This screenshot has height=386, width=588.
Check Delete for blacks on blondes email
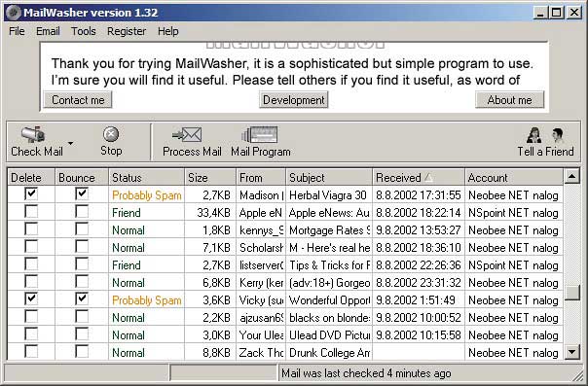pyautogui.click(x=31, y=316)
